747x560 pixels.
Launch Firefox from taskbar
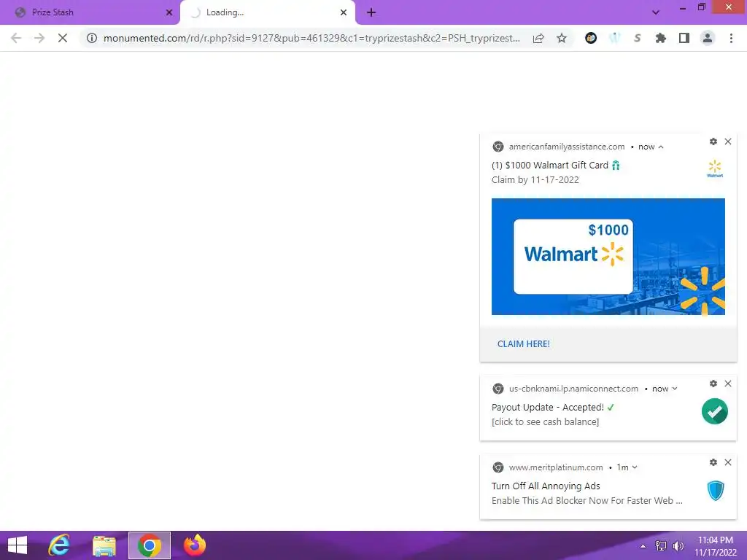click(195, 545)
